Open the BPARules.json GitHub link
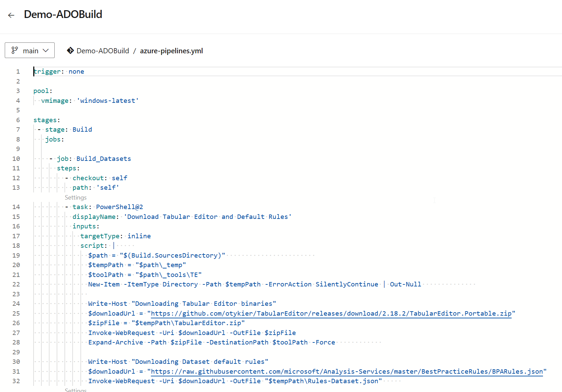 [x=347, y=371]
